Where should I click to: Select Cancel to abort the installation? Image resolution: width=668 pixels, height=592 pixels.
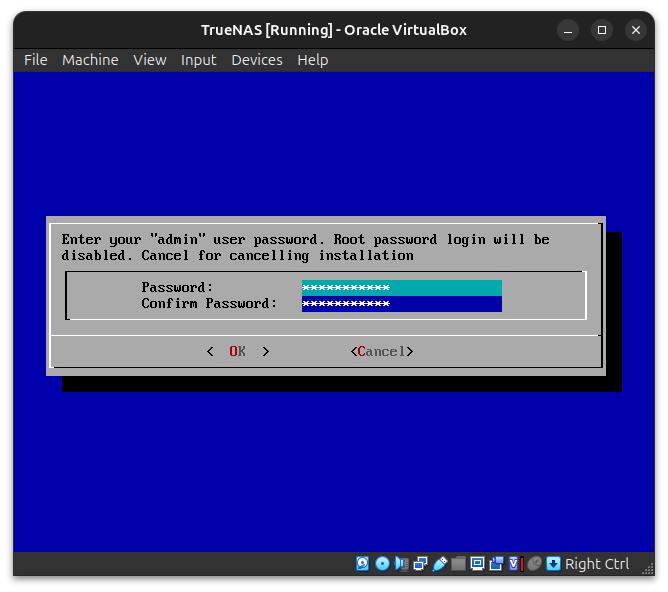tap(381, 351)
